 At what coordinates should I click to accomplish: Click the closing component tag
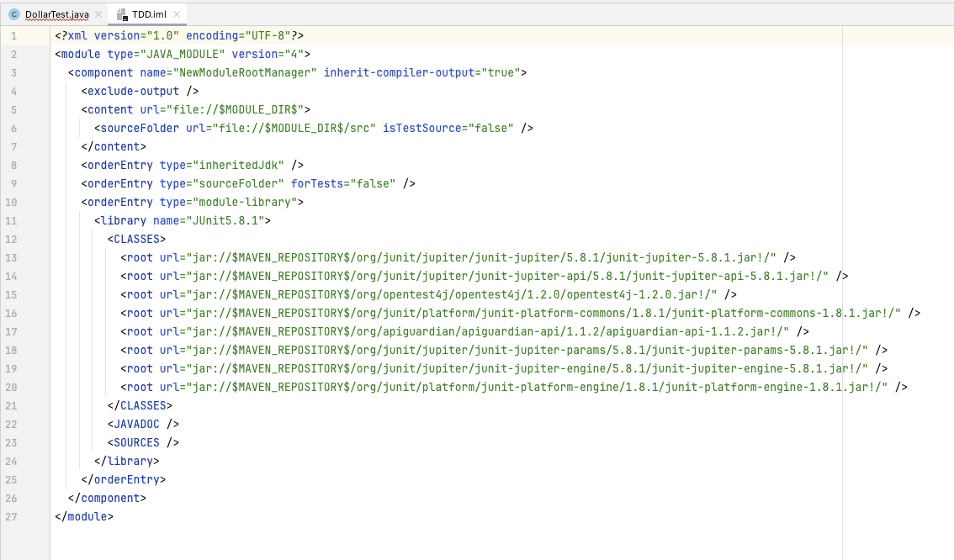tap(107, 498)
